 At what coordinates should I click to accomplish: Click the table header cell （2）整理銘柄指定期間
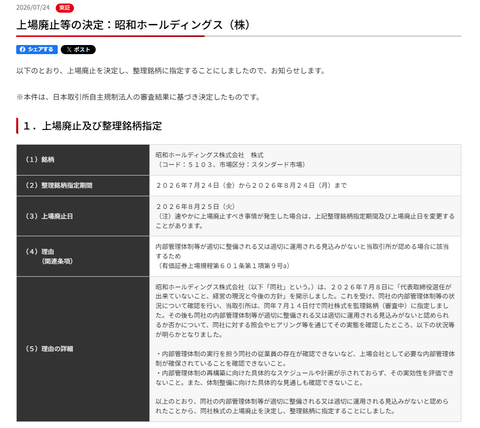pyautogui.click(x=83, y=185)
